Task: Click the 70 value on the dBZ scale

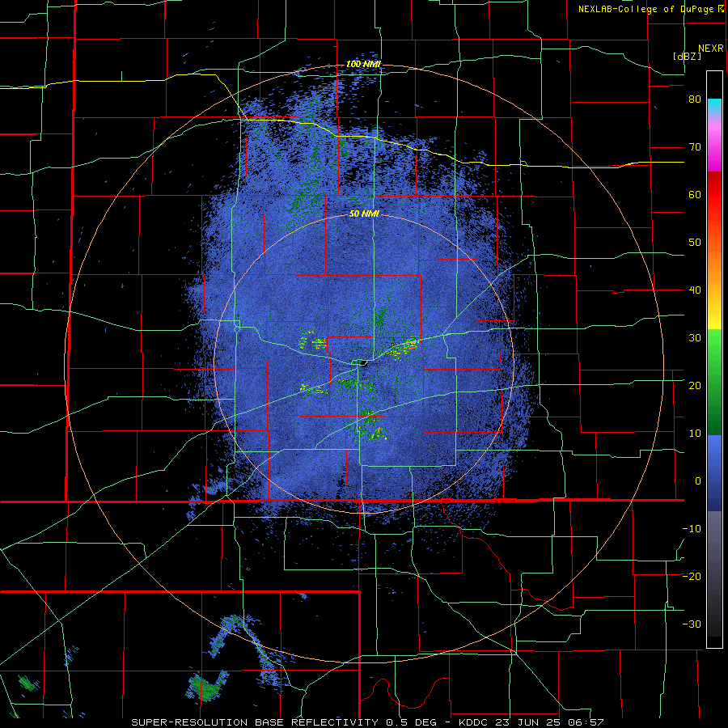Action: coord(695,147)
